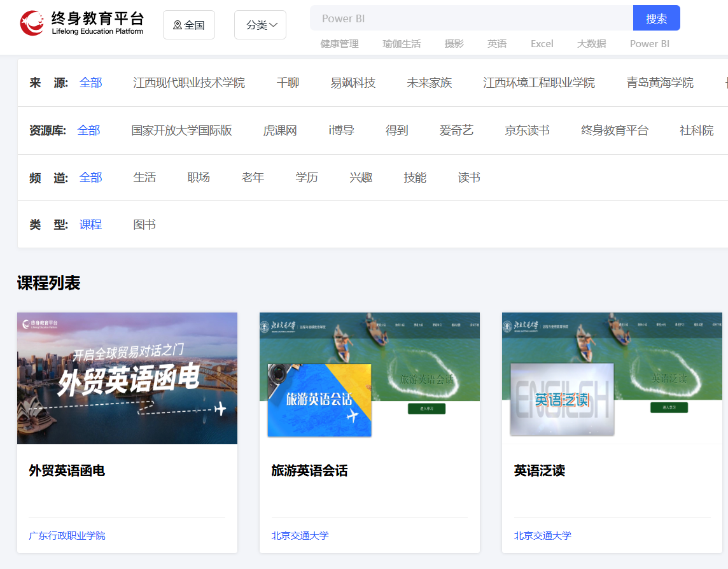Filter resource library by 虎课网
The width and height of the screenshot is (728, 569).
click(x=280, y=130)
